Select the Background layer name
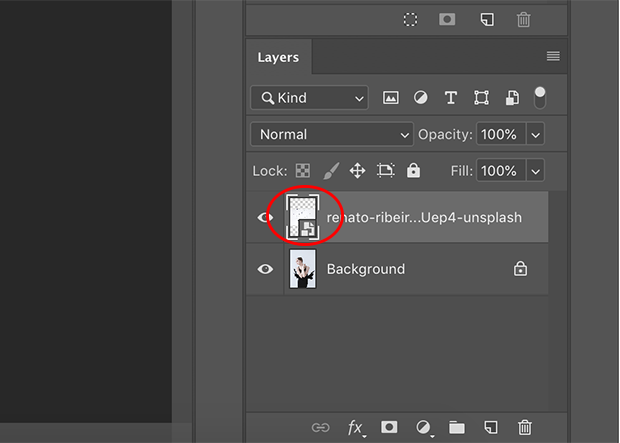This screenshot has height=443, width=620. point(366,269)
